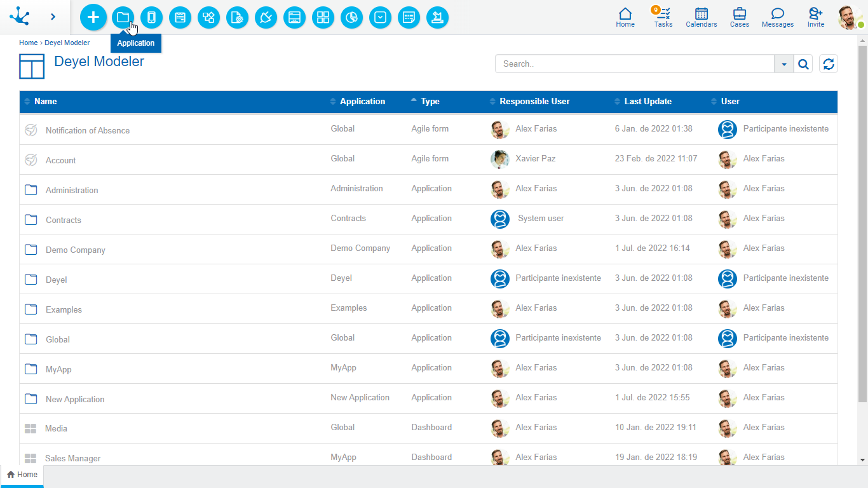Click into the Search input field

point(635,64)
